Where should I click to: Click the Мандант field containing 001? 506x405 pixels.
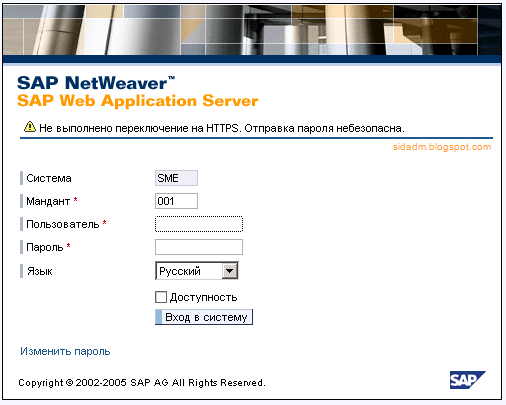click(x=176, y=201)
